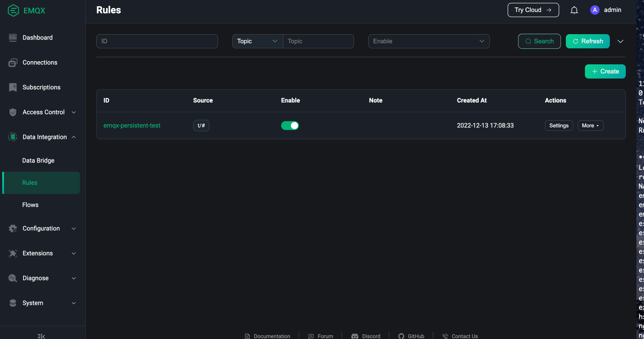Click the Subscriptions sidebar icon
This screenshot has width=644, height=339.
[x=13, y=87]
